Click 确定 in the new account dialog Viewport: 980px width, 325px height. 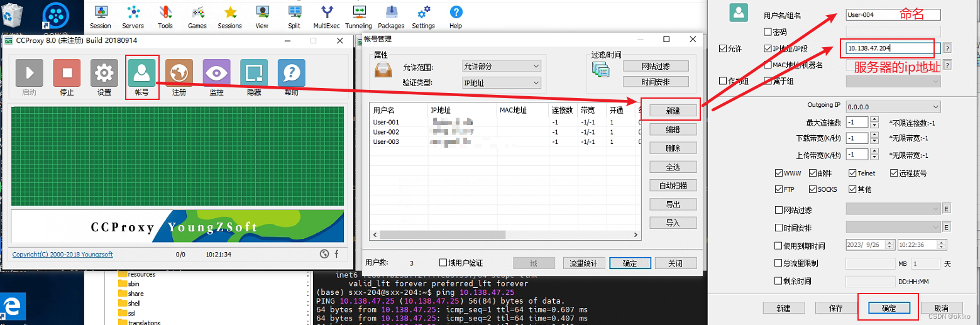point(889,308)
